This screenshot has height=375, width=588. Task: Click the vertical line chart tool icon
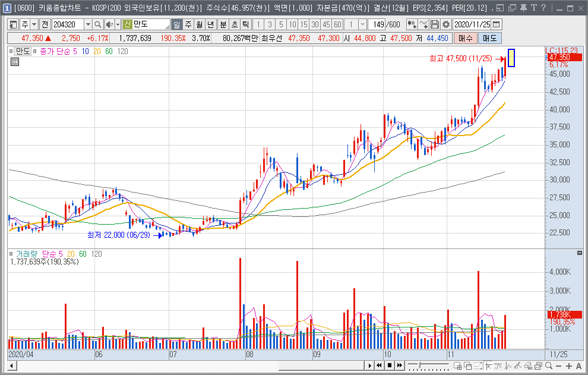click(508, 365)
